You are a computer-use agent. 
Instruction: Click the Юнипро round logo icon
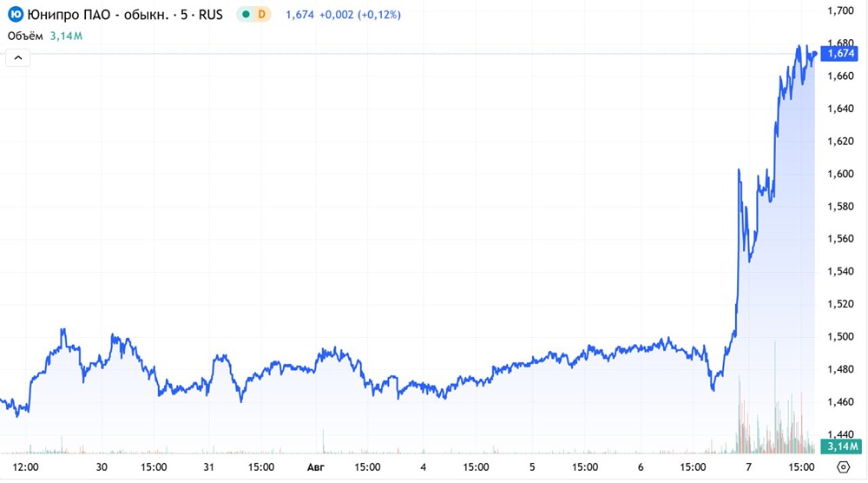click(x=16, y=15)
